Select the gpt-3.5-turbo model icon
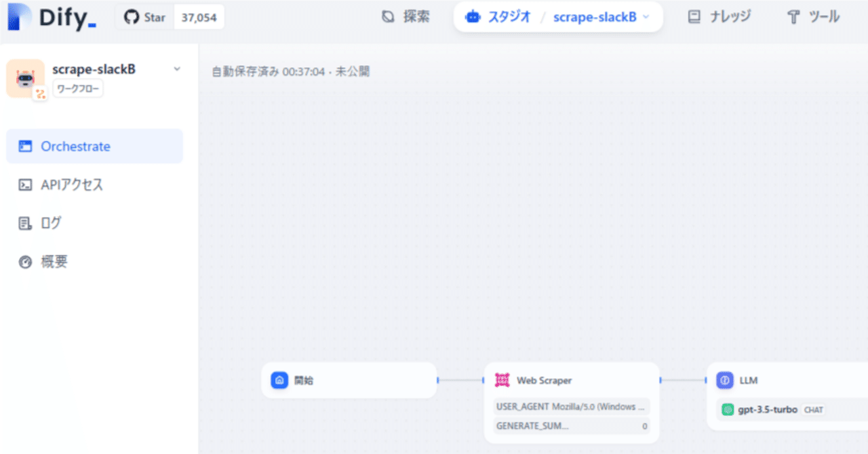 pos(728,409)
